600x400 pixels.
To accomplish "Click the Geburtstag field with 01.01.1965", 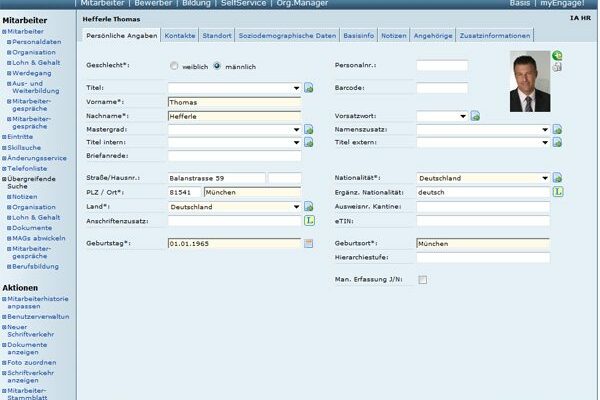I will click(x=234, y=243).
